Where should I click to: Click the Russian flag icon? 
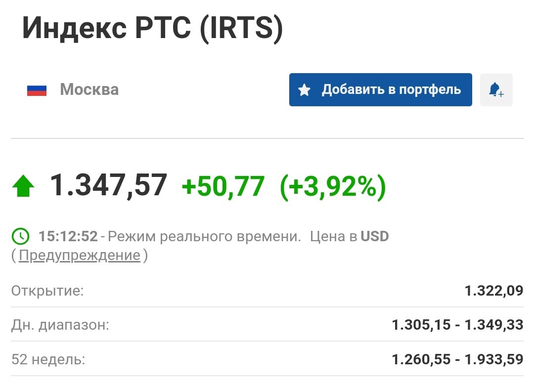coord(37,90)
